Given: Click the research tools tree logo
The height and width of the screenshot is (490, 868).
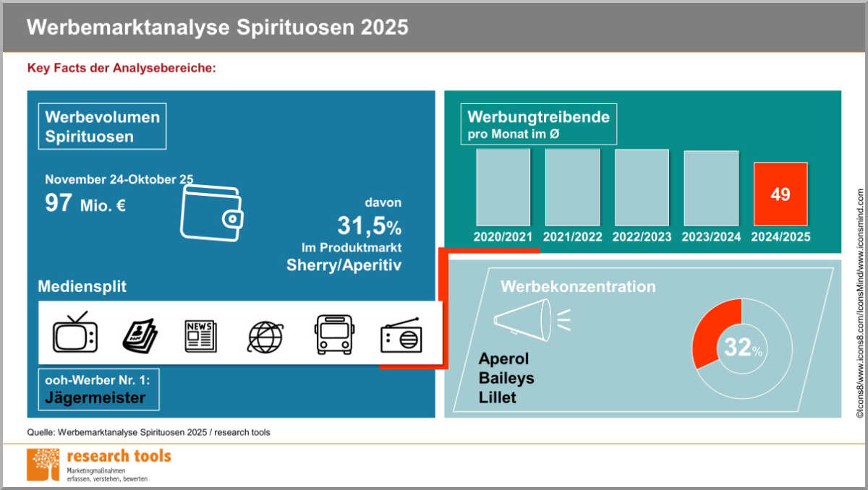Looking at the screenshot, I should click(x=43, y=464).
